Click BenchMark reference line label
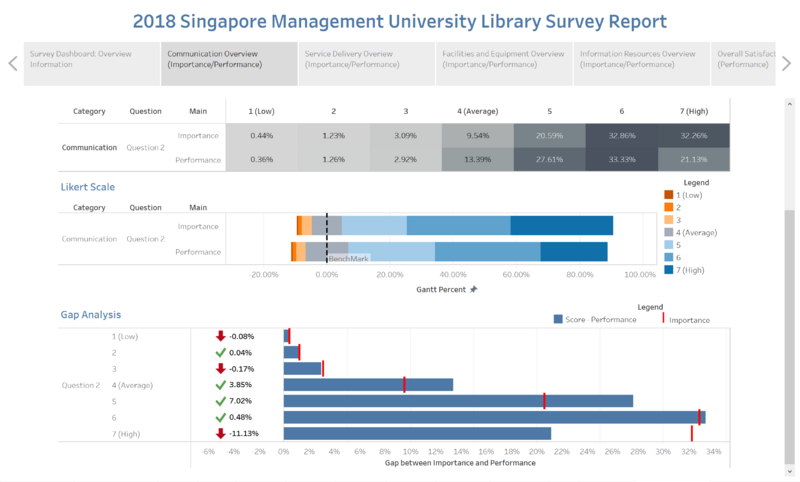 tap(348, 259)
